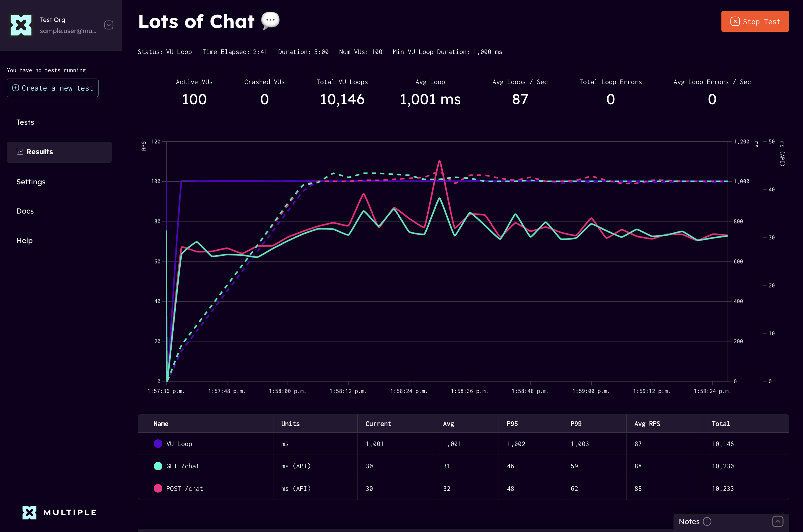803x532 pixels.
Task: Click the Notes info icon
Action: point(707,521)
